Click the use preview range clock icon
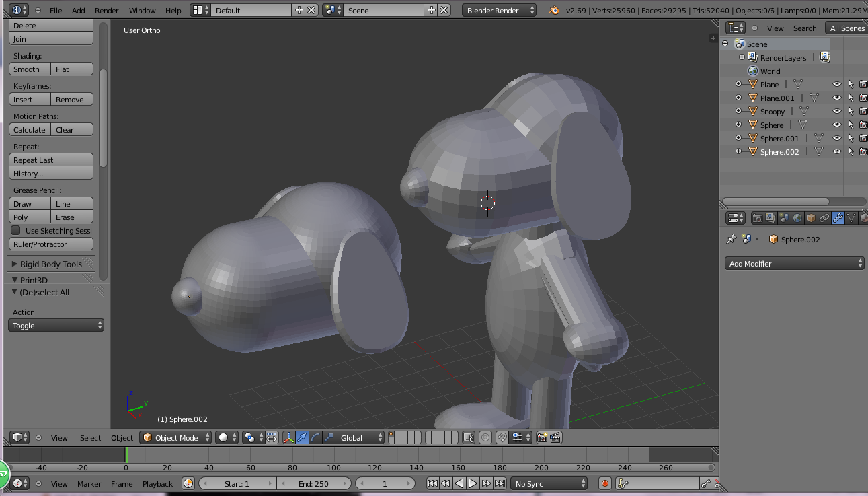The height and width of the screenshot is (496, 868). pos(188,483)
